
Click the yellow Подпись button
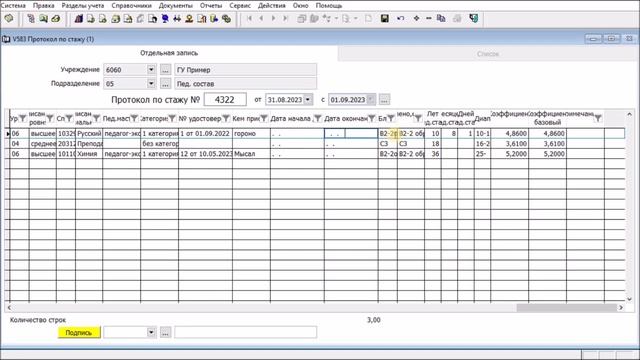tap(79, 333)
